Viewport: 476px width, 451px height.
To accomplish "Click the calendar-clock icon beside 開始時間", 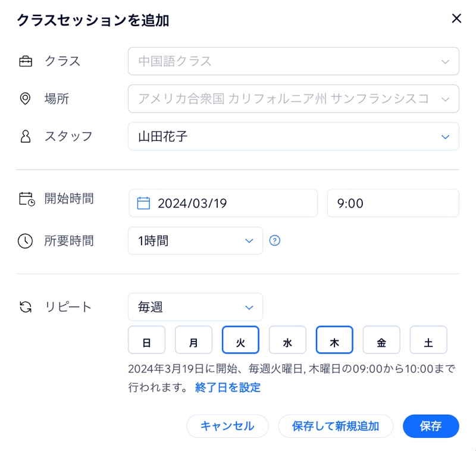I will 27,199.
